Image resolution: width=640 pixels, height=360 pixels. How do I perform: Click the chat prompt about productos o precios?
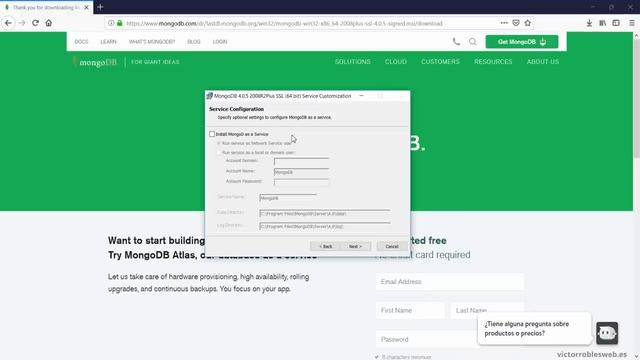(x=534, y=329)
